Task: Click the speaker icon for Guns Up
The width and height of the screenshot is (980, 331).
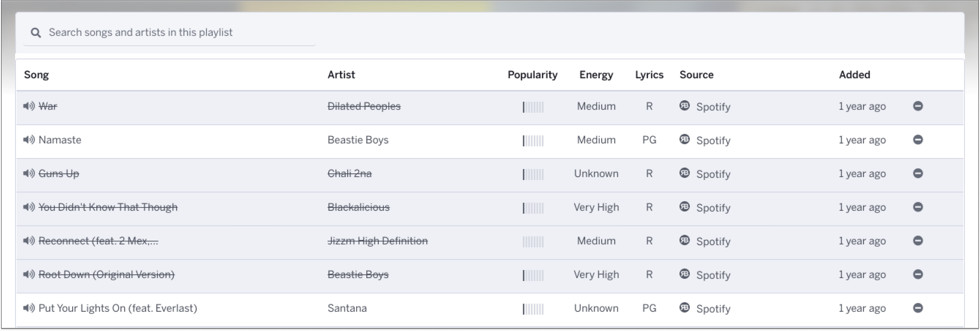Action: point(28,173)
